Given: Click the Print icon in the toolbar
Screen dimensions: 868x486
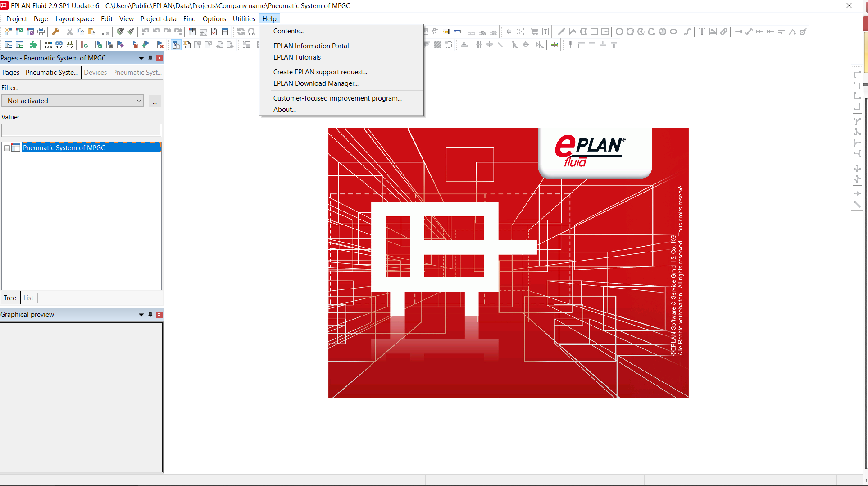Looking at the screenshot, I should 41,32.
